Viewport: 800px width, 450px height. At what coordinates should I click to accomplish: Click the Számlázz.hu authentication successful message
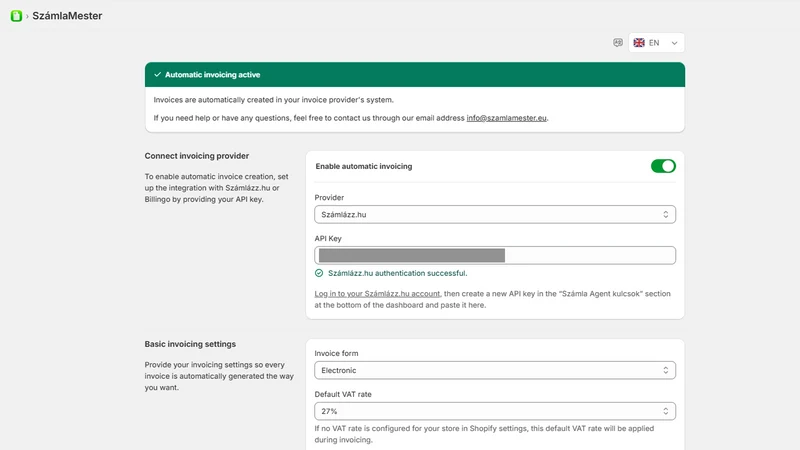tap(397, 273)
